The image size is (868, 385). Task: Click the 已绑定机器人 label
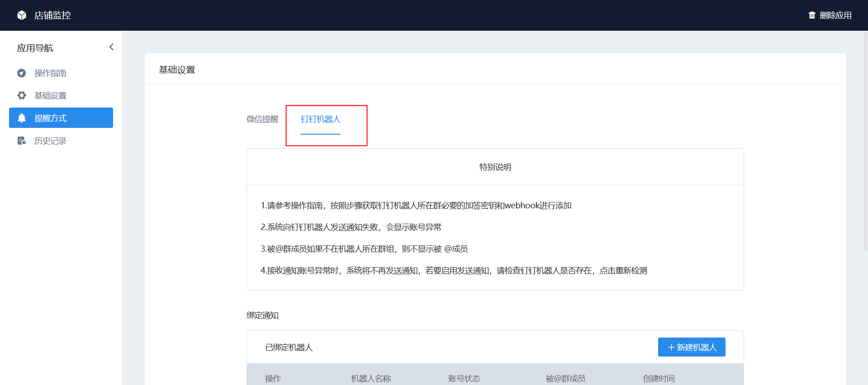pyautogui.click(x=289, y=347)
